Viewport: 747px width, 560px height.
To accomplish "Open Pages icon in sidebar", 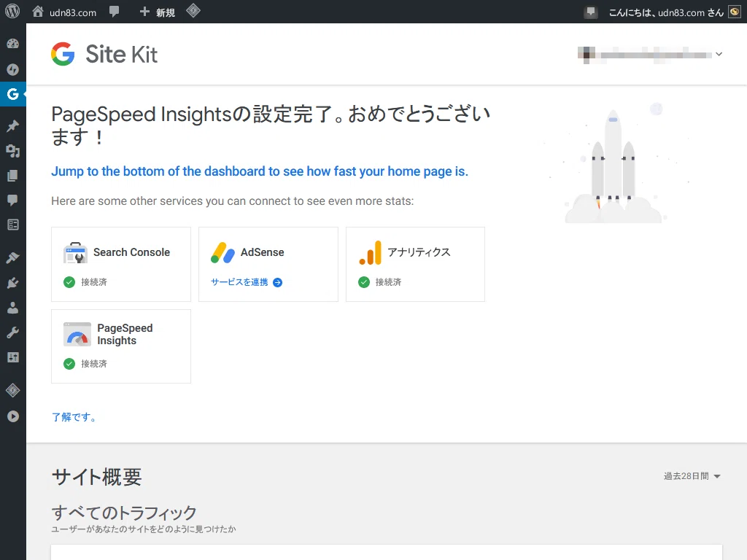I will click(x=13, y=176).
